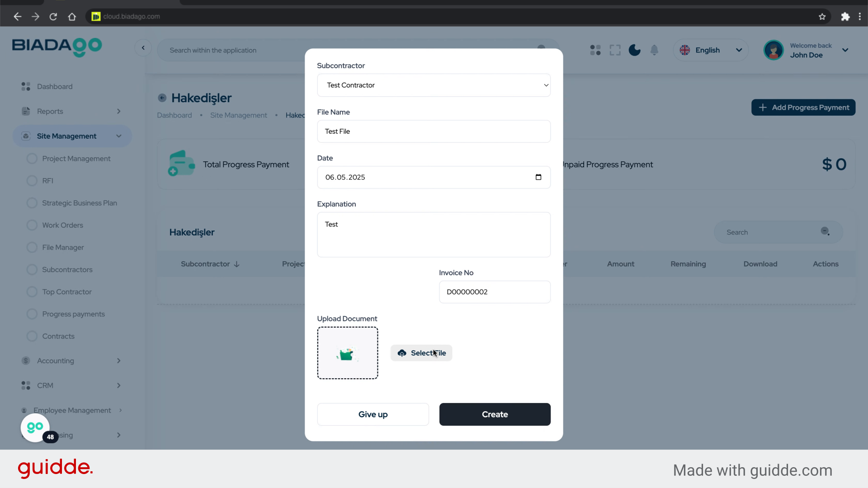Open the English language dropdown

tap(711, 50)
